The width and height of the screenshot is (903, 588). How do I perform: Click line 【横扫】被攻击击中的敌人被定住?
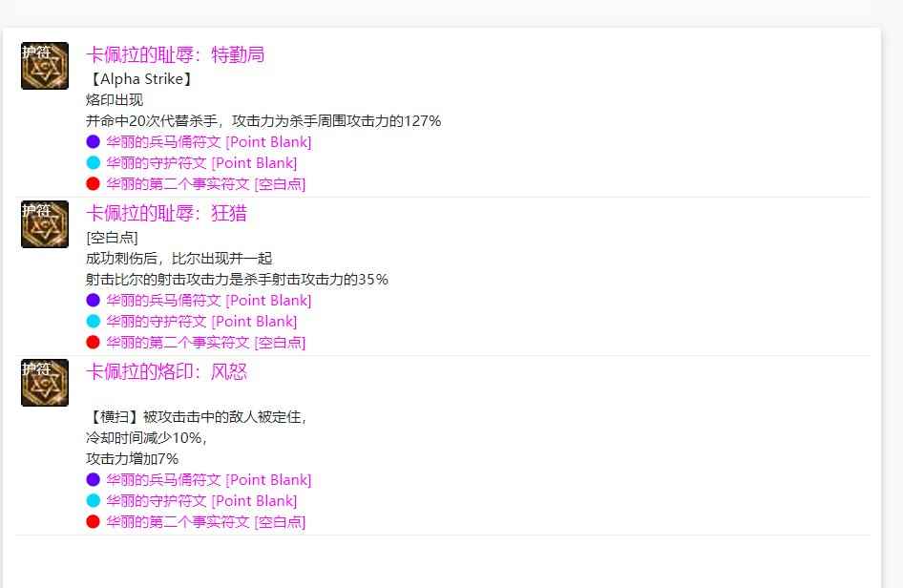click(x=196, y=416)
